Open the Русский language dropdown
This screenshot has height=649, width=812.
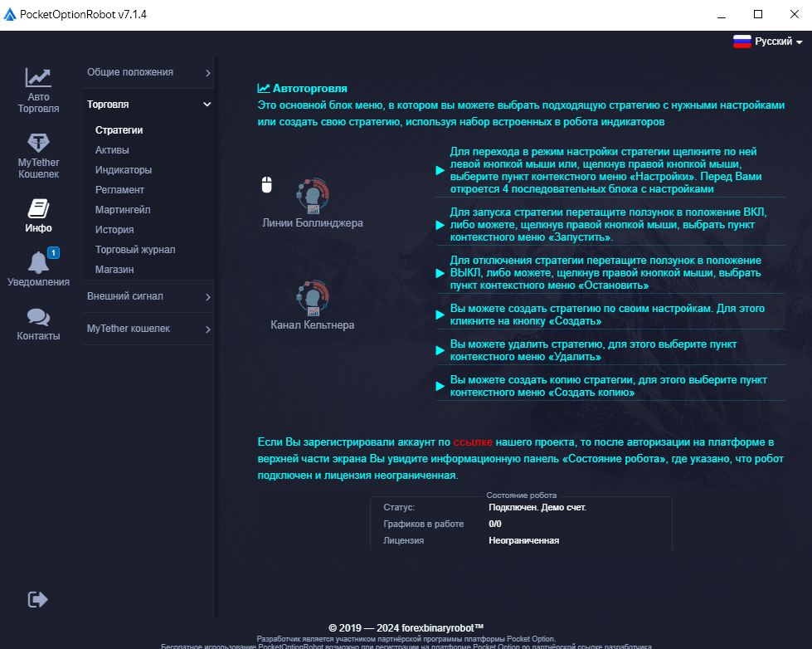click(768, 41)
